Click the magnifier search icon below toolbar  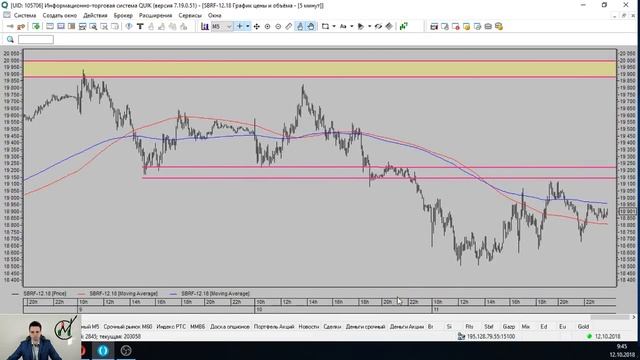10,39
